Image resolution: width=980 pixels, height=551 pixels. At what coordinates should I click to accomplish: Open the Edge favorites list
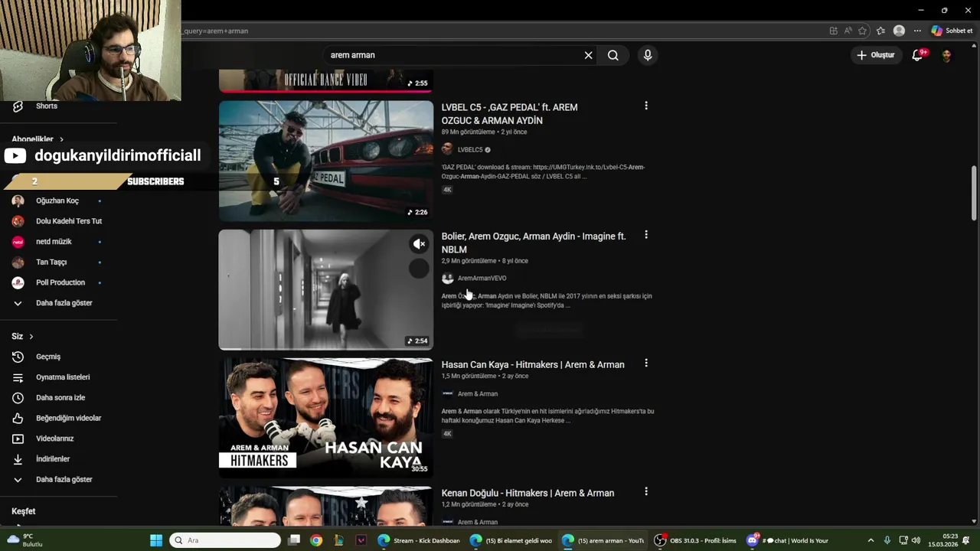point(880,31)
